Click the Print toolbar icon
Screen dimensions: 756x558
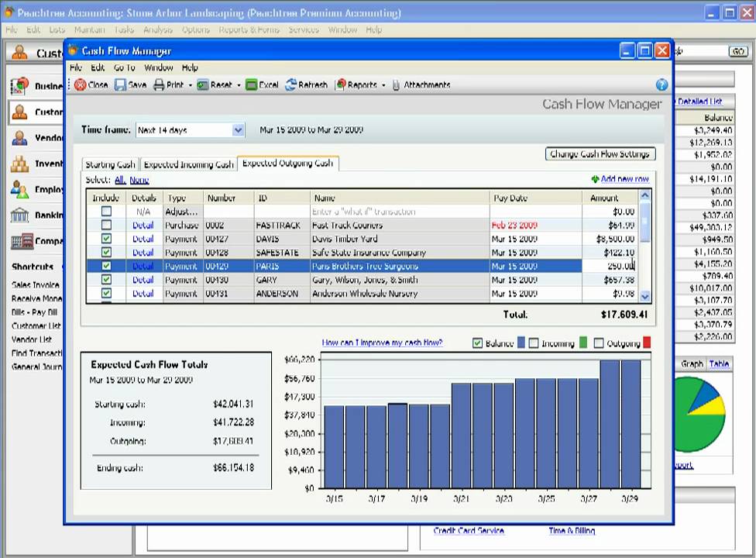click(159, 85)
